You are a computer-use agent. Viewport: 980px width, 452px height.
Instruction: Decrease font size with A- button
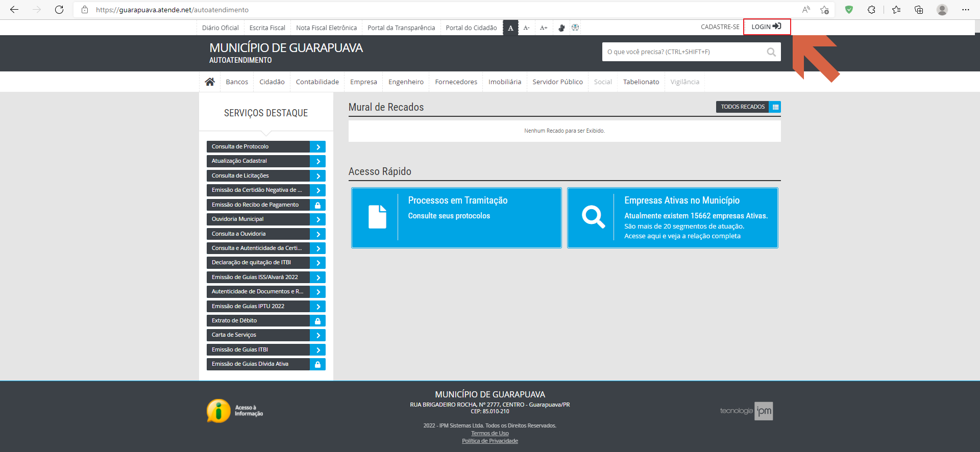pyautogui.click(x=526, y=28)
